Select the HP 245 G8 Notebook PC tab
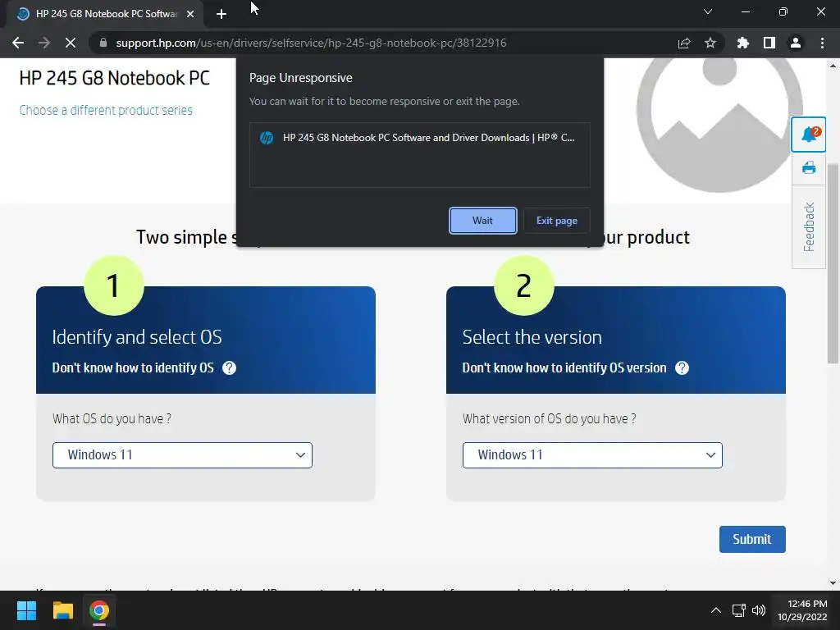The image size is (840, 630). (105, 14)
